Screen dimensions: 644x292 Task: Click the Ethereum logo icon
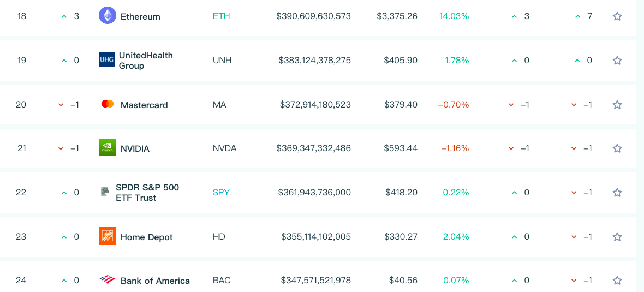(x=108, y=15)
